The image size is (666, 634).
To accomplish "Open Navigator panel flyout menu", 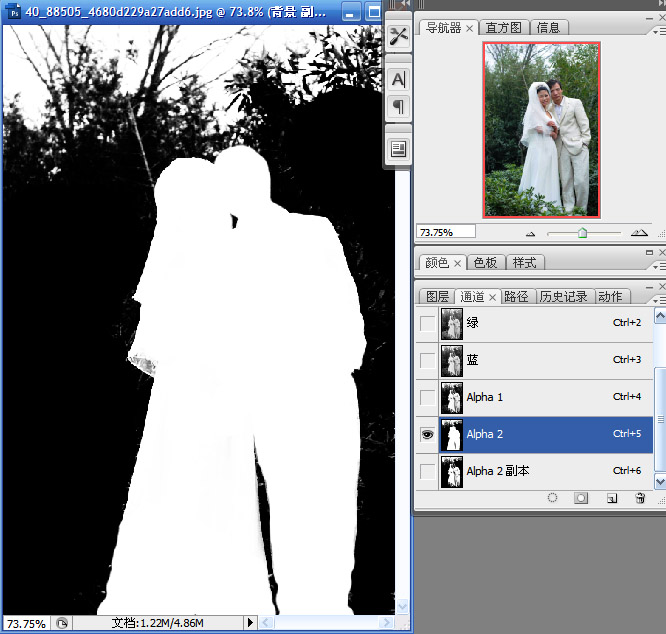I will click(659, 32).
